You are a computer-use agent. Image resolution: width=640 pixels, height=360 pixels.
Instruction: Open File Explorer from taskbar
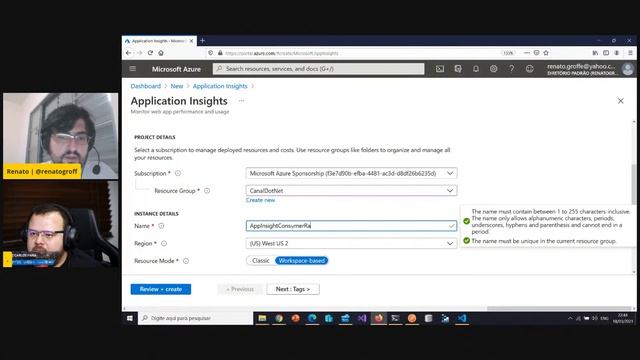(262, 318)
